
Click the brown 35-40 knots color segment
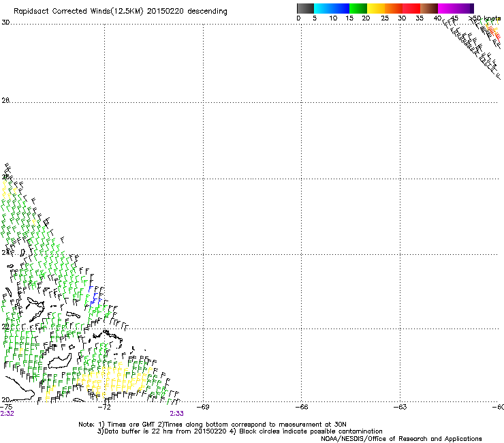tap(429, 8)
